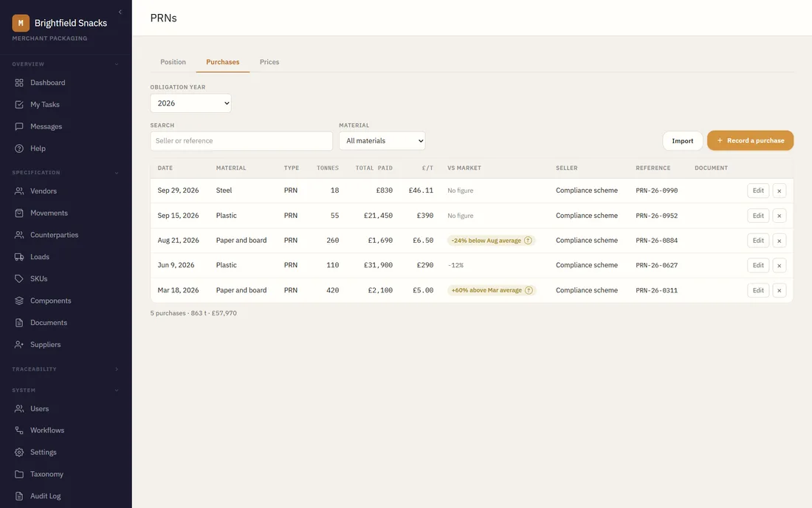Collapse the System sidebar section

click(117, 391)
